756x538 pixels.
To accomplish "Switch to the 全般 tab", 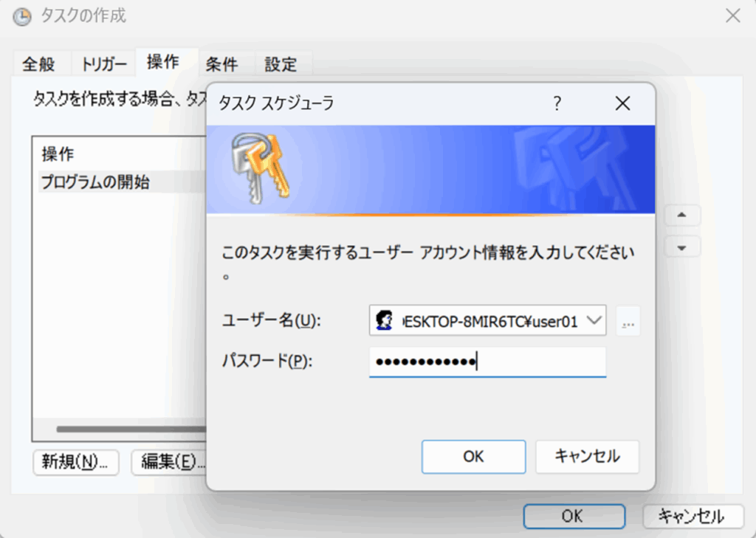I will click(x=38, y=64).
